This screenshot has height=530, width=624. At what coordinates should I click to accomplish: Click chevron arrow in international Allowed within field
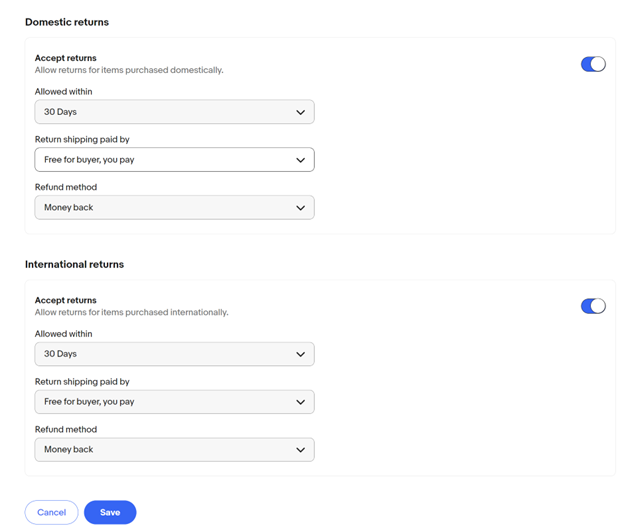click(x=300, y=354)
